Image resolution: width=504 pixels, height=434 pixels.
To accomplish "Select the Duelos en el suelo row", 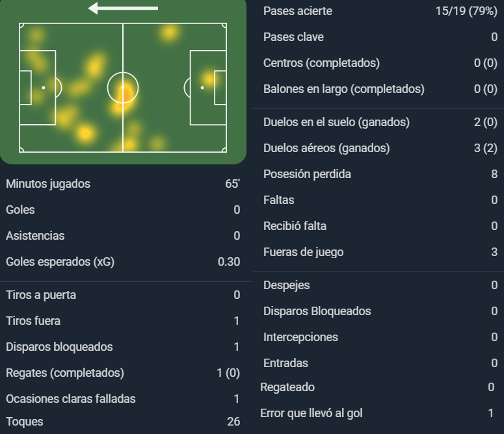I will (x=378, y=122).
